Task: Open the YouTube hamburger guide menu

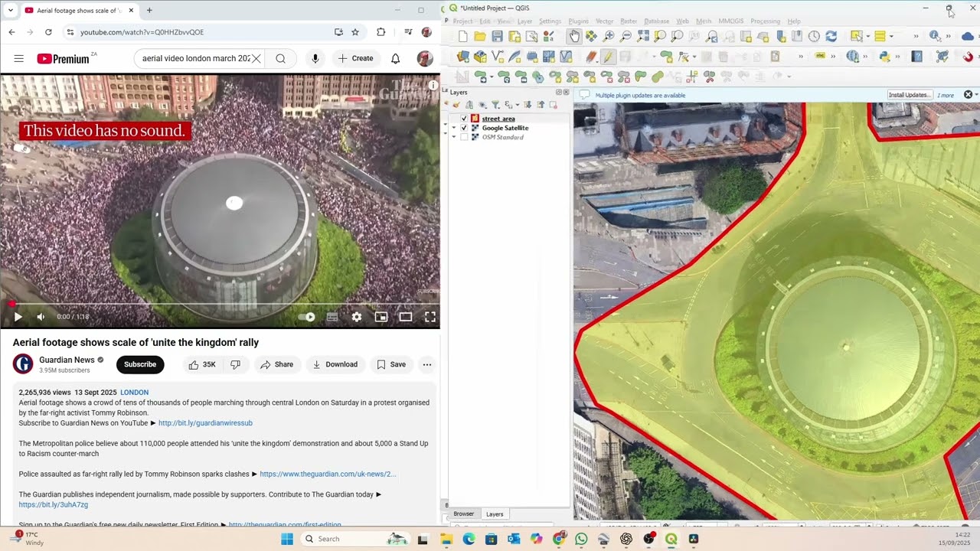Action: click(18, 58)
